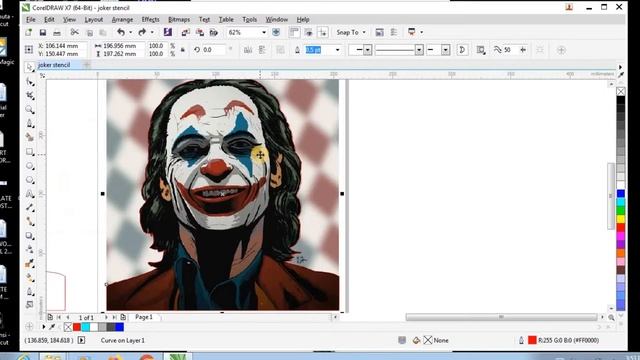Select the Text tool
This screenshot has width=640, height=360.
(30, 194)
